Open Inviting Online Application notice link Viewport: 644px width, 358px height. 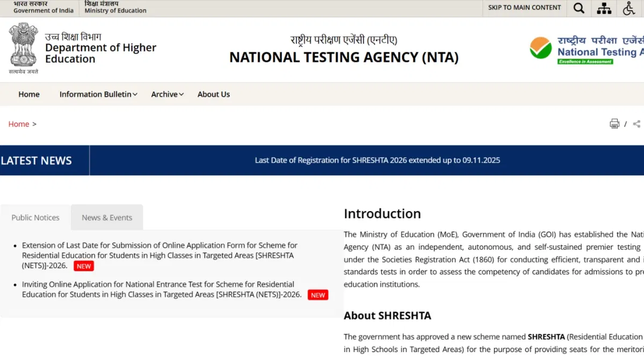[158, 289]
